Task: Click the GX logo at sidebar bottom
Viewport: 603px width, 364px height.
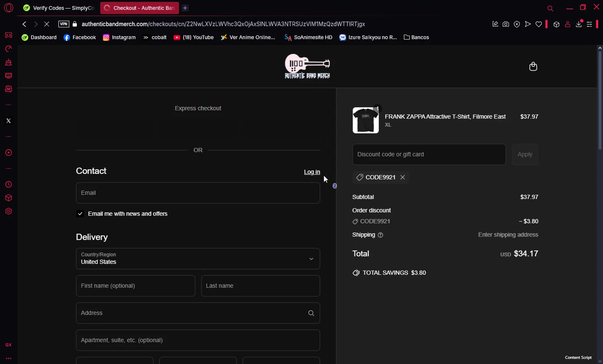Action: (x=8, y=345)
